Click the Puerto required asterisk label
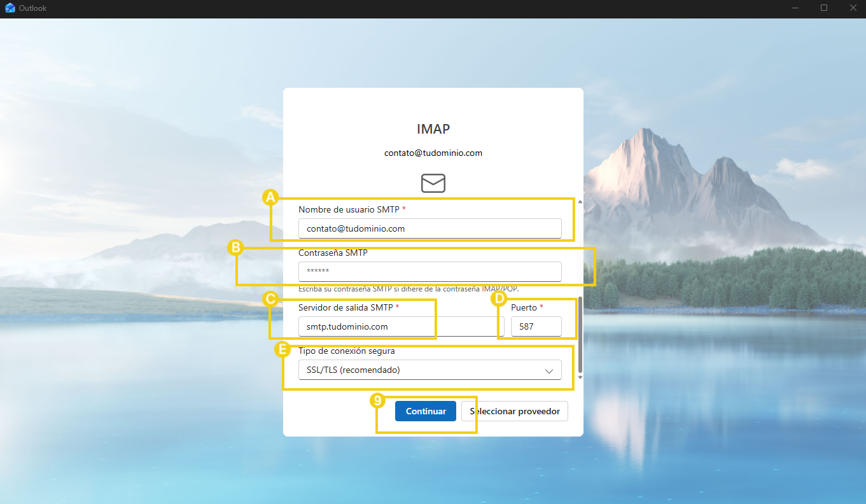This screenshot has width=866, height=504. 541,307
